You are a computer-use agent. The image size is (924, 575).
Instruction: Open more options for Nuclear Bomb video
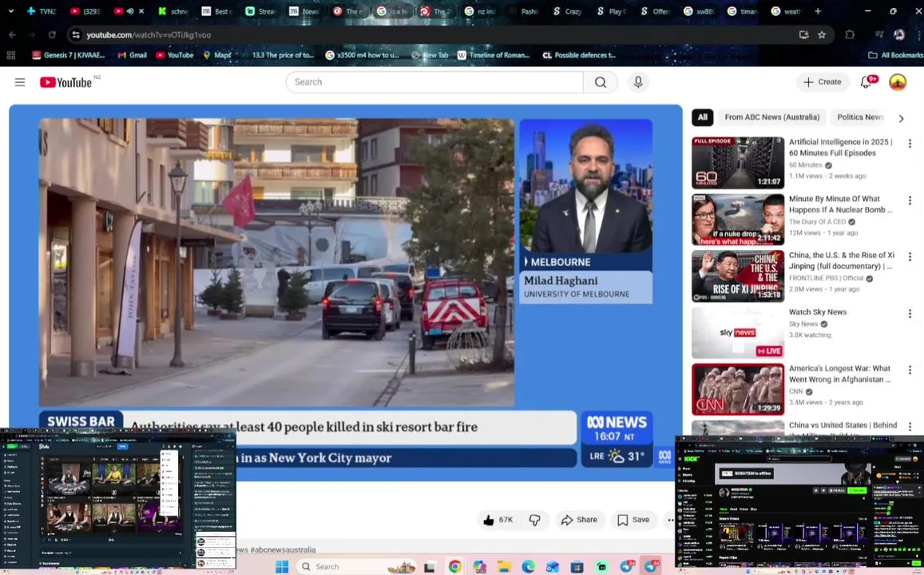tap(910, 201)
